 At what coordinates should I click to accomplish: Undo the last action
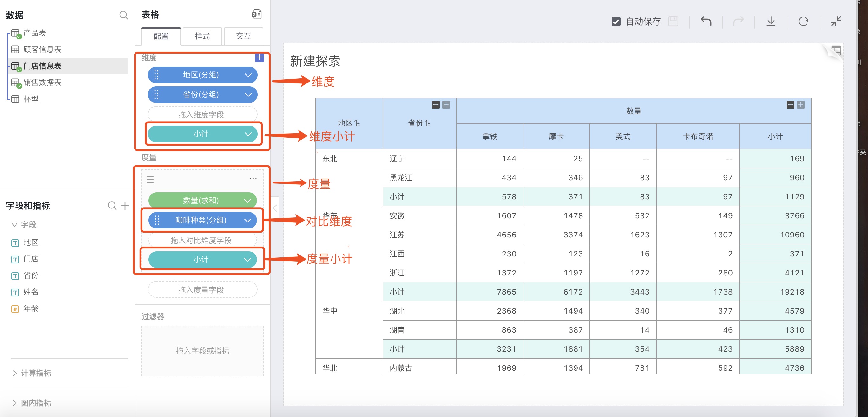(706, 22)
